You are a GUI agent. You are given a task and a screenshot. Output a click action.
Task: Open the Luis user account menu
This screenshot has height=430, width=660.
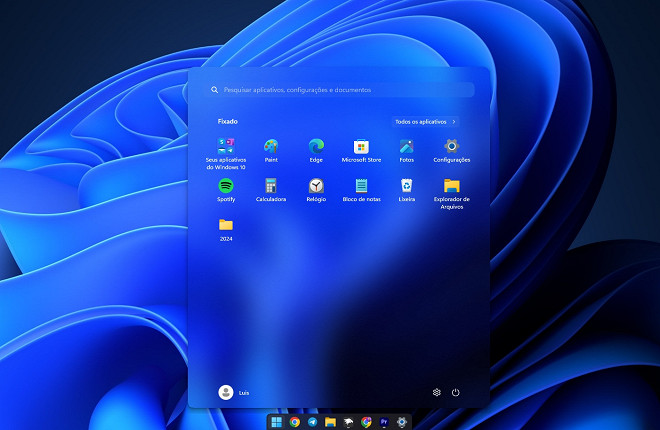pyautogui.click(x=234, y=392)
